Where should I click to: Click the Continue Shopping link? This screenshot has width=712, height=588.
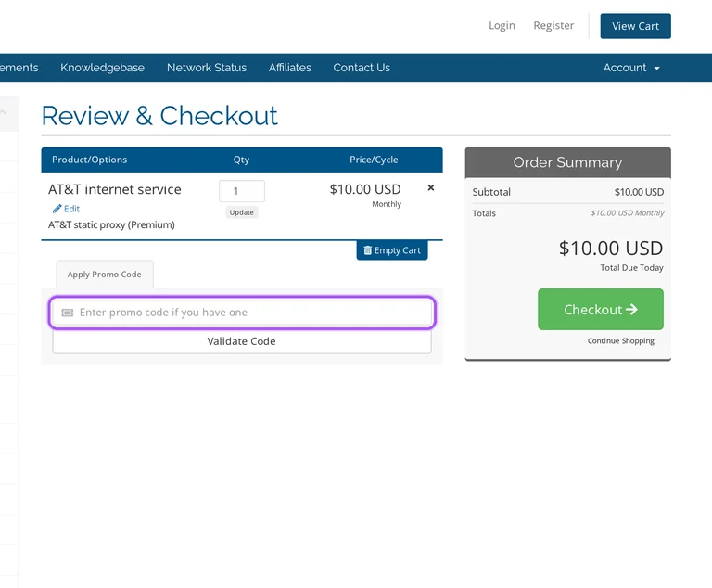[x=621, y=340]
